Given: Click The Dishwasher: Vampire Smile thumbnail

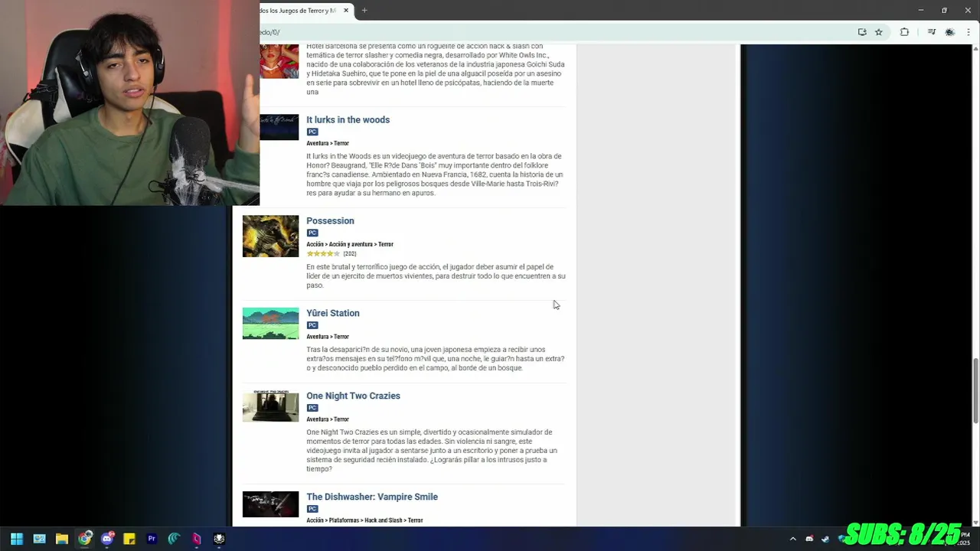Looking at the screenshot, I should (x=270, y=504).
